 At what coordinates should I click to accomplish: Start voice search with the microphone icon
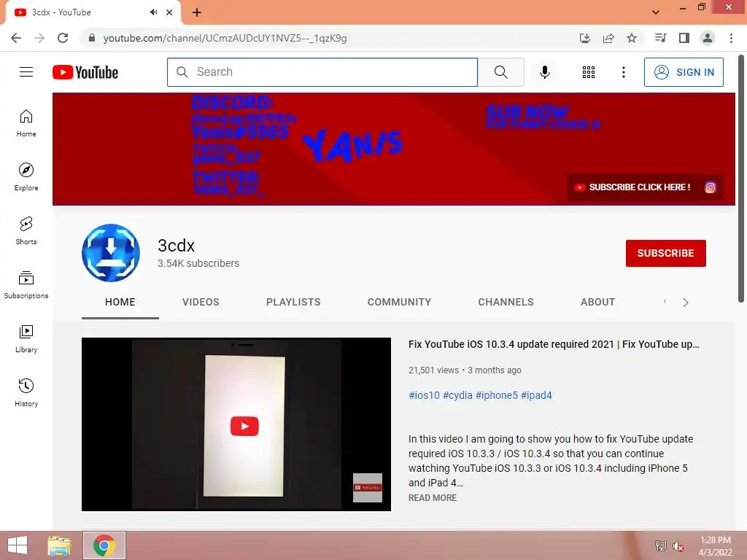(544, 72)
